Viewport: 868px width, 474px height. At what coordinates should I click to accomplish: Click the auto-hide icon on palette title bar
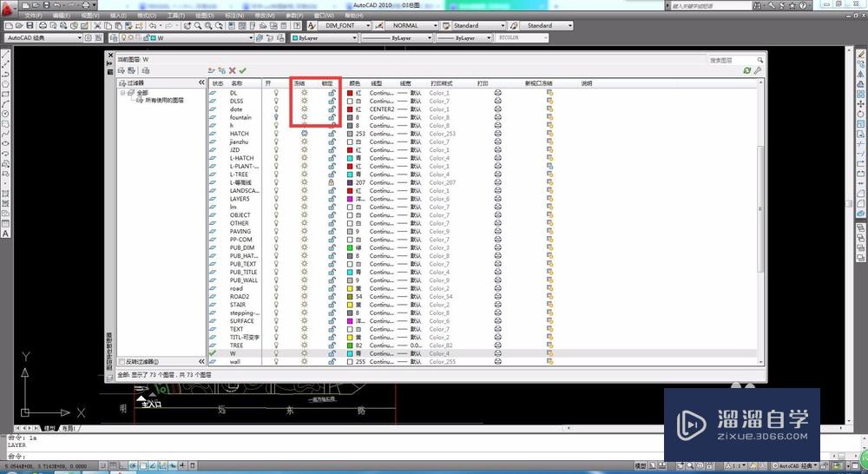[110, 63]
